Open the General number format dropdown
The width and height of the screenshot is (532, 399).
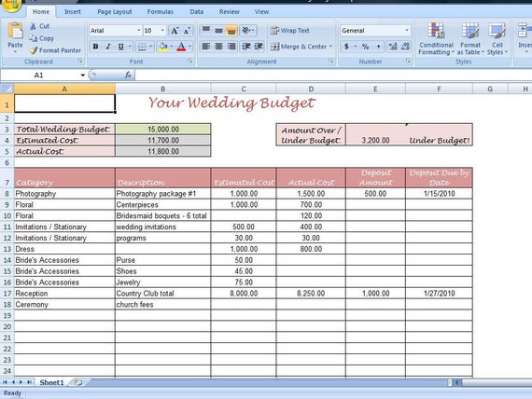coord(407,31)
